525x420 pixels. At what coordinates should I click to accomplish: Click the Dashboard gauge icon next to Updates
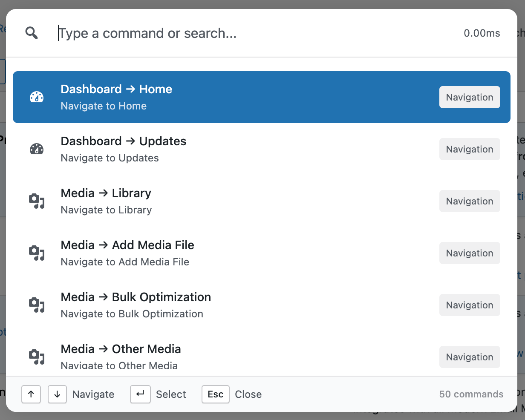37,149
